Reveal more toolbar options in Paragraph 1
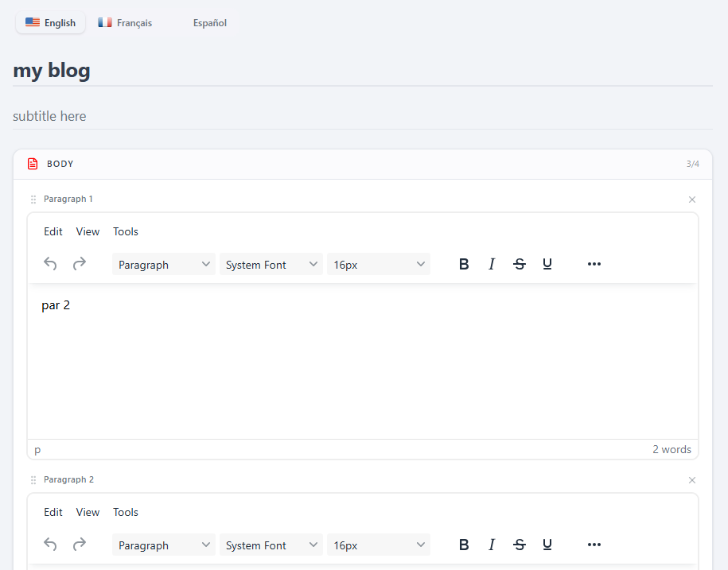This screenshot has width=728, height=570. click(594, 264)
